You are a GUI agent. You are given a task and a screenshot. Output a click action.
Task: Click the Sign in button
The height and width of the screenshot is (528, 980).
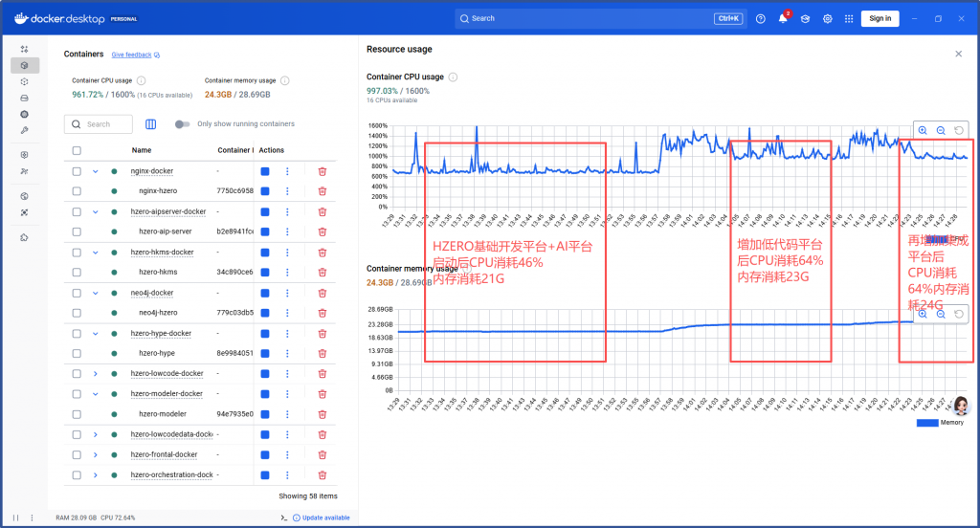pyautogui.click(x=880, y=18)
